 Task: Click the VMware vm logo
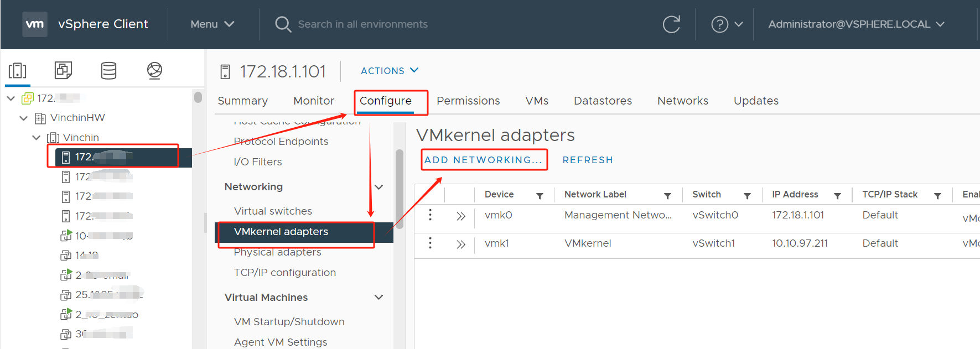[x=35, y=24]
